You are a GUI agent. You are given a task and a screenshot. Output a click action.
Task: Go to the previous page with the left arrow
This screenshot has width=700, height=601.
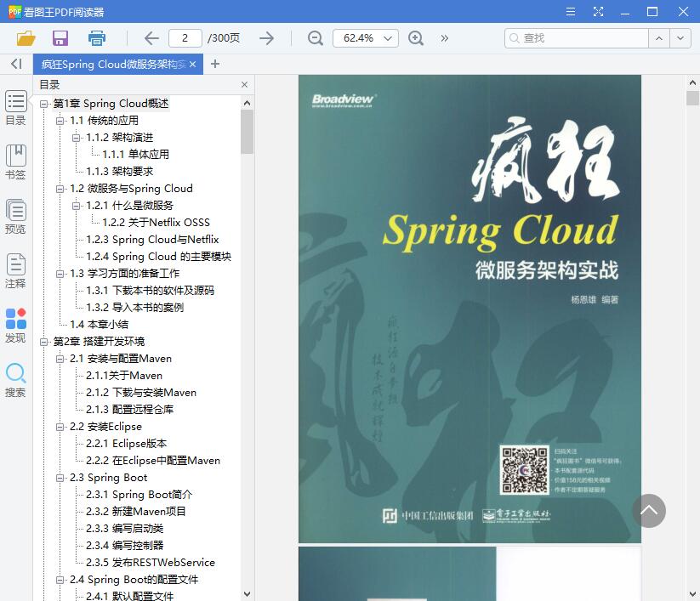pos(151,38)
